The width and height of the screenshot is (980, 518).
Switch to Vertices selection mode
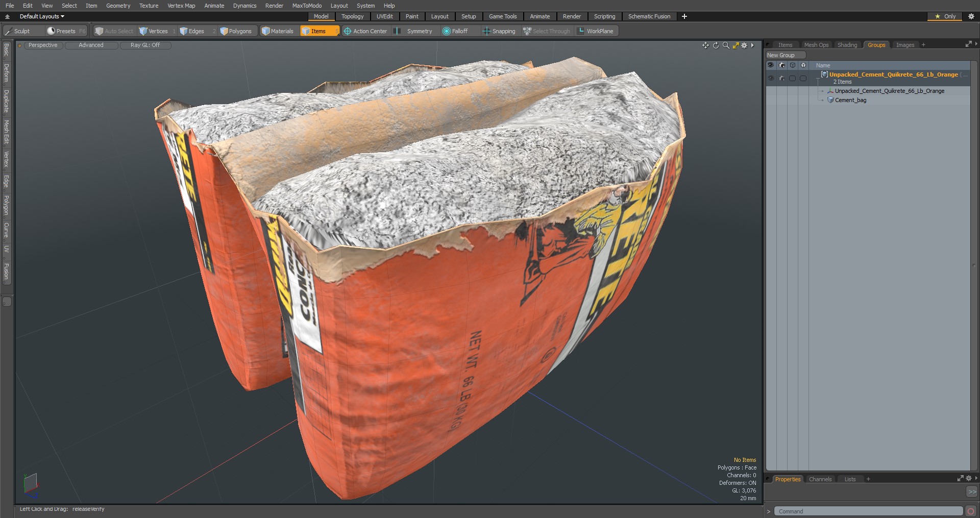pyautogui.click(x=157, y=31)
